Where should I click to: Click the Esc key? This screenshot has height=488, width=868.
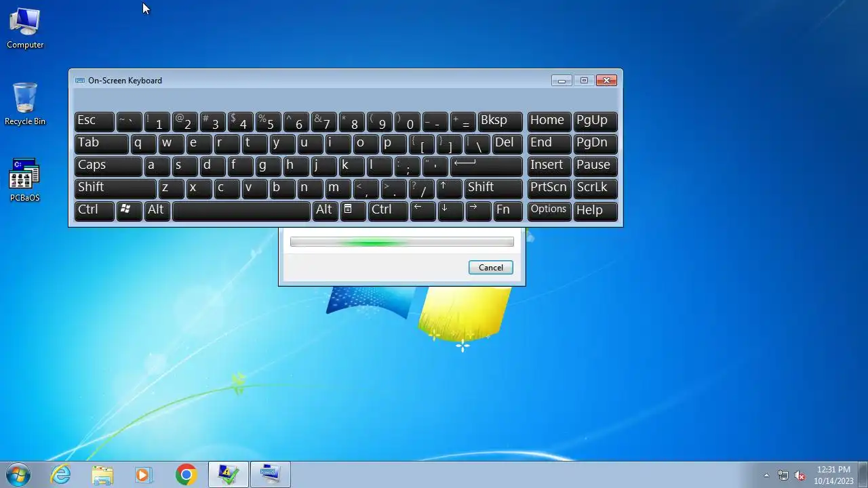tap(94, 121)
